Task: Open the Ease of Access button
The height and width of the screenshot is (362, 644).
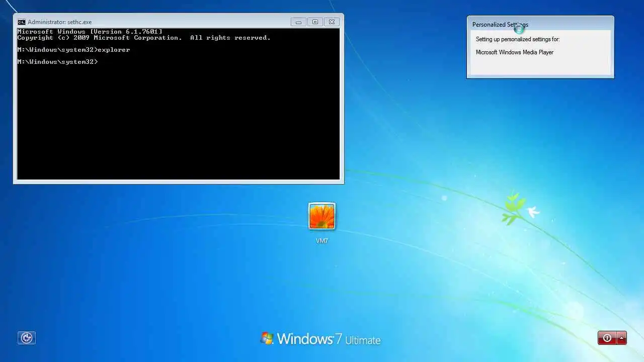Action: pos(27,338)
